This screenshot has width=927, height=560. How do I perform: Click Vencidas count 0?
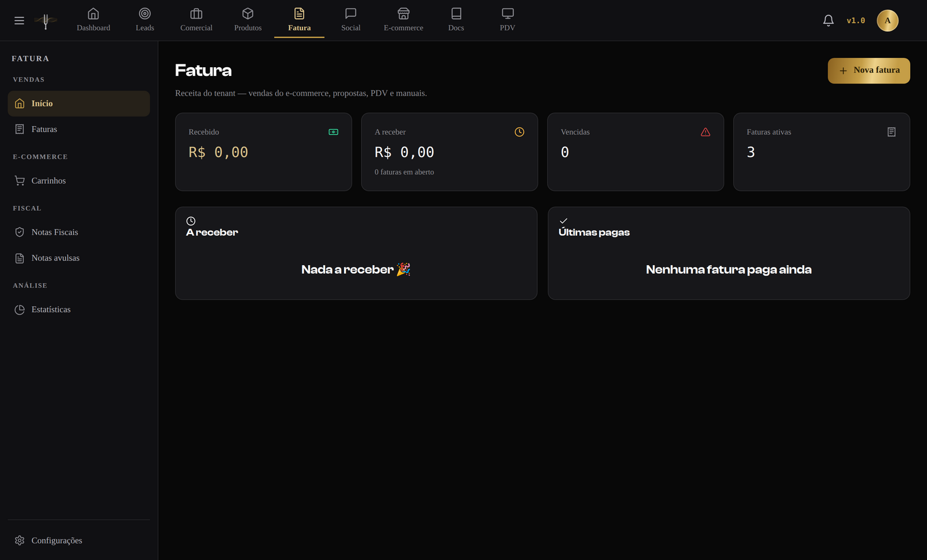(x=565, y=152)
